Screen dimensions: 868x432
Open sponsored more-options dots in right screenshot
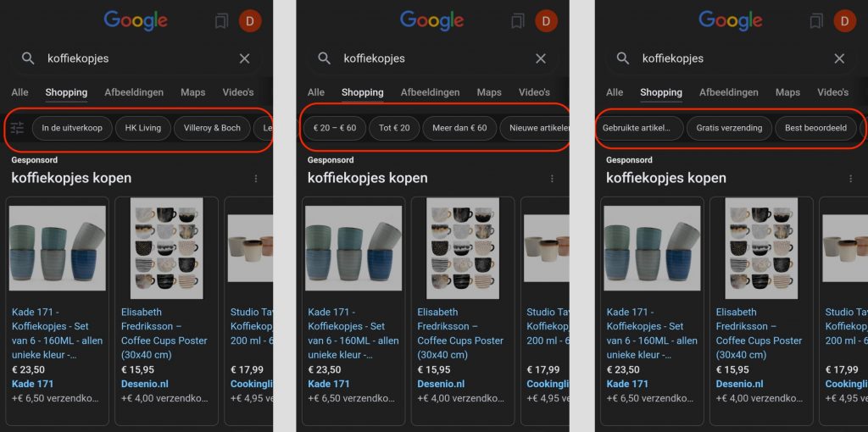[x=850, y=179]
